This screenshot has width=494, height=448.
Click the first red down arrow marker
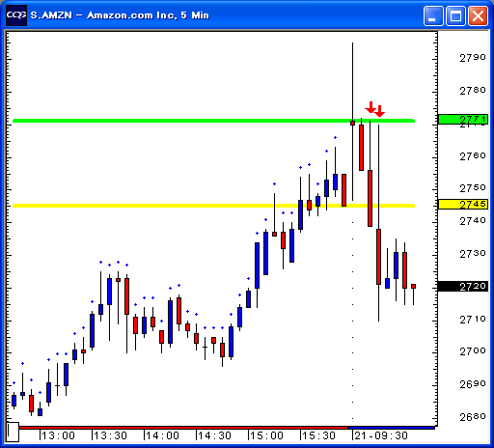tap(370, 107)
